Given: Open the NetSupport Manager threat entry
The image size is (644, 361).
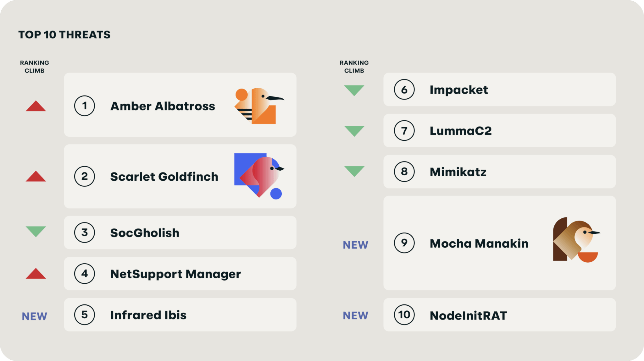Looking at the screenshot, I should click(180, 274).
